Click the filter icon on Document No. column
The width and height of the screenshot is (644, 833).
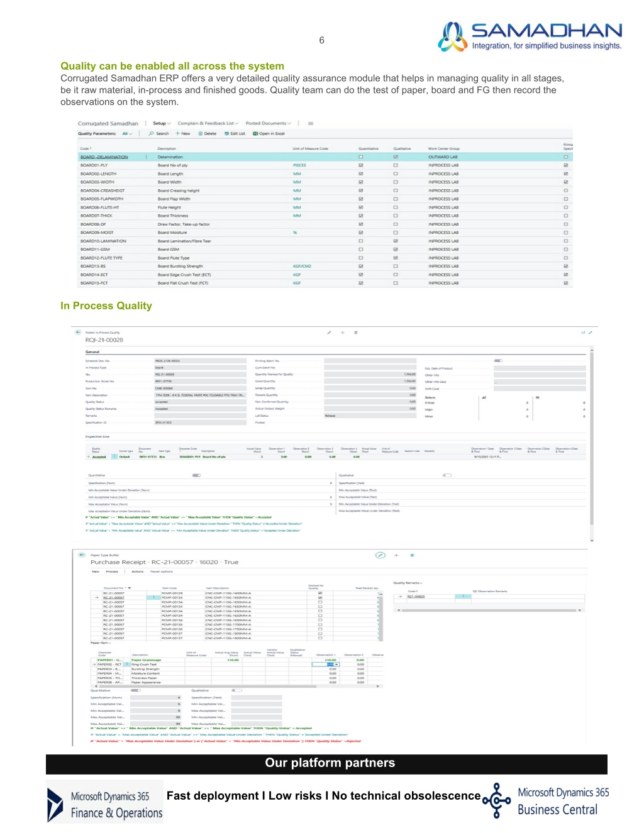point(130,588)
